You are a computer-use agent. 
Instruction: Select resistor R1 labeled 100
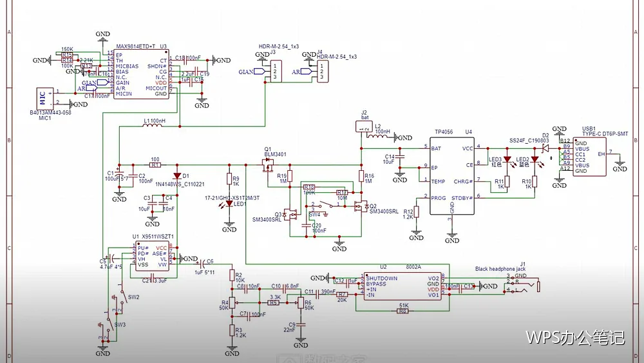point(155,165)
